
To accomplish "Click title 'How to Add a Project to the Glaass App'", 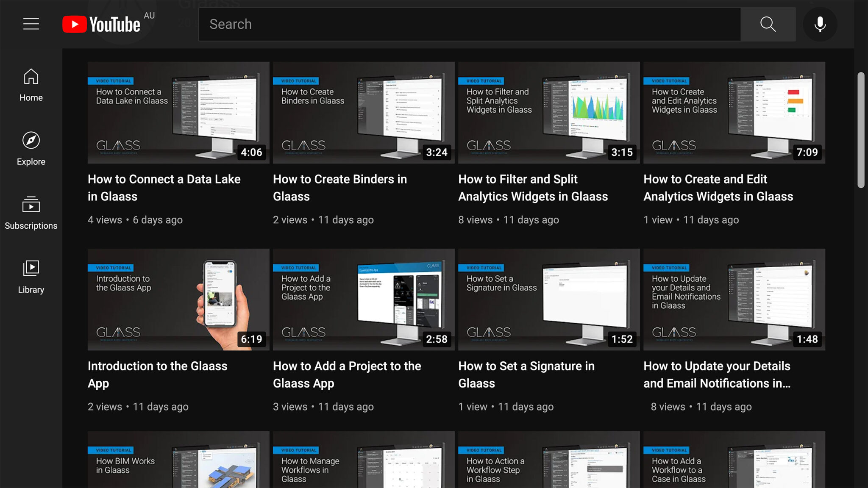I will pyautogui.click(x=347, y=374).
